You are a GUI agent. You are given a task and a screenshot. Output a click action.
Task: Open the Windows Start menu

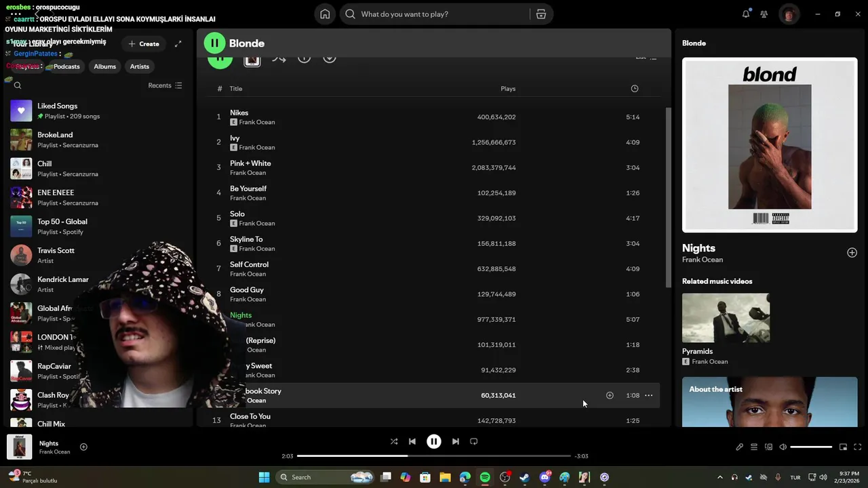pyautogui.click(x=264, y=477)
